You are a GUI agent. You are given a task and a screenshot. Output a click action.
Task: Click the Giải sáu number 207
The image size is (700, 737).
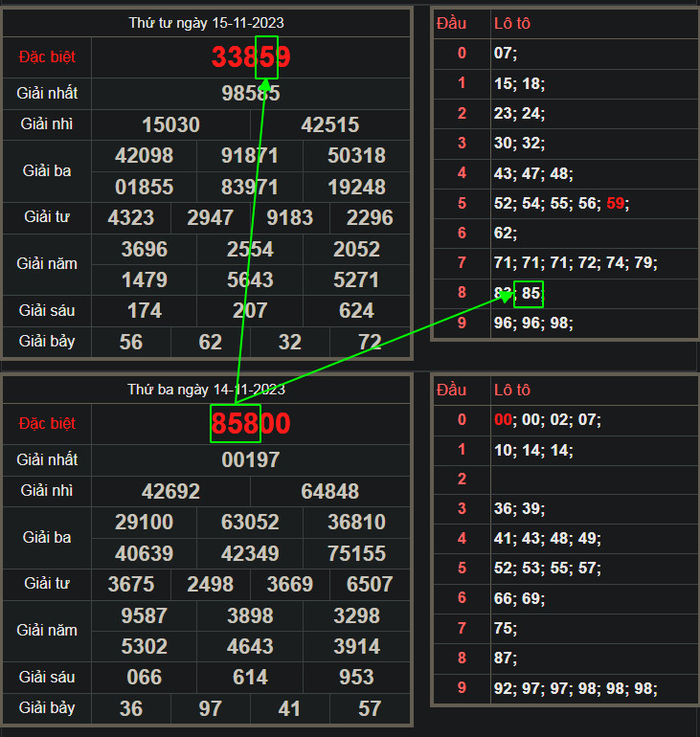[x=250, y=311]
